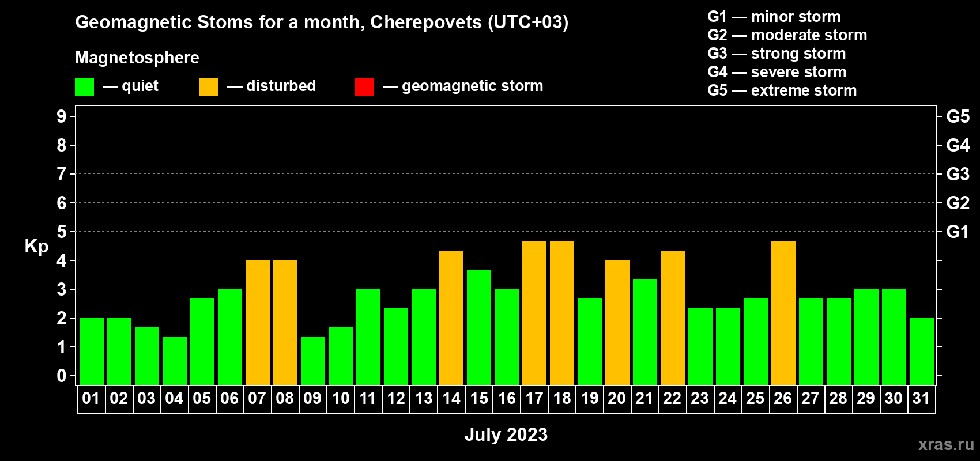Click the G5 right-axis label
Image resolution: width=980 pixels, height=461 pixels.
(958, 116)
